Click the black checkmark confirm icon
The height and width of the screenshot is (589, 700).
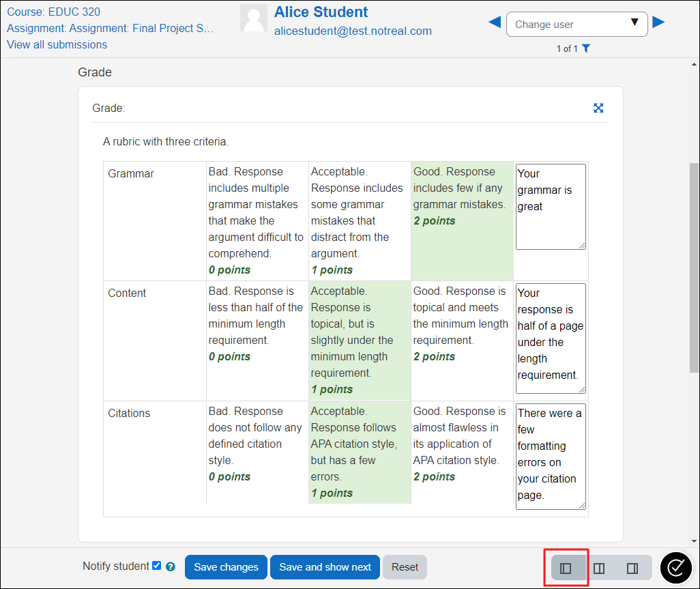pos(676,567)
